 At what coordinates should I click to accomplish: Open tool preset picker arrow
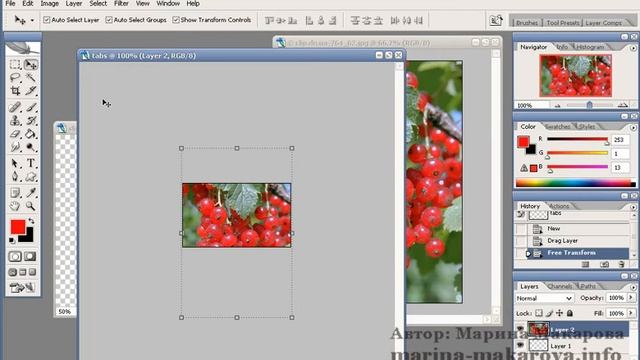pyautogui.click(x=32, y=20)
